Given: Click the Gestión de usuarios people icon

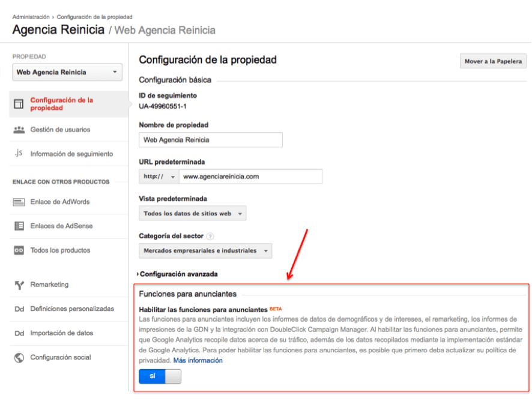Looking at the screenshot, I should click(19, 130).
